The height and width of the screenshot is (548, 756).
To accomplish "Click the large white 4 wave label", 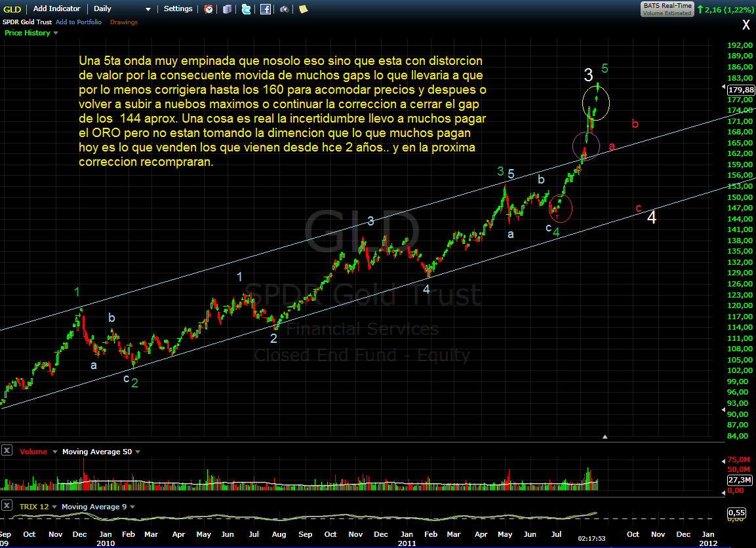I will point(651,218).
